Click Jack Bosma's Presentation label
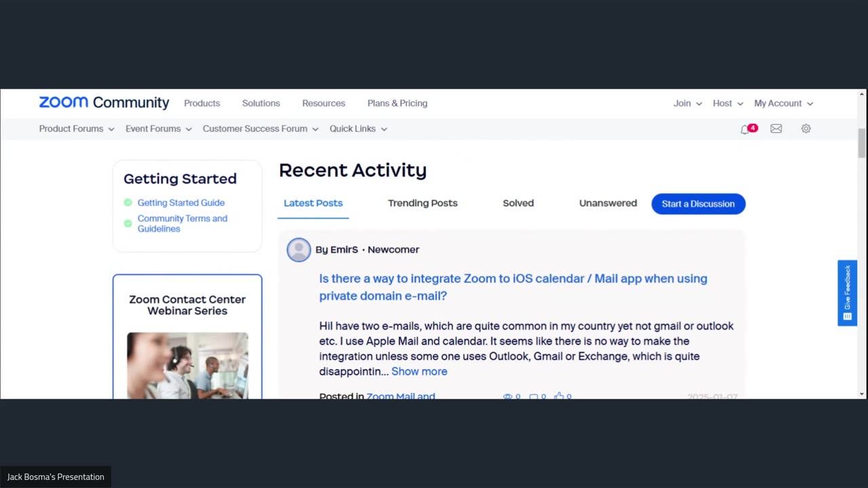Viewport: 868px width, 488px height. (x=56, y=477)
